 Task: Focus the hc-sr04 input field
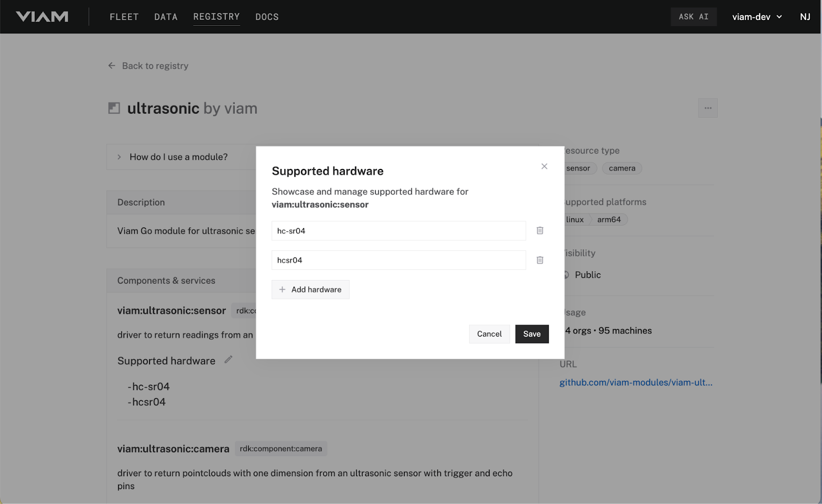(x=399, y=231)
